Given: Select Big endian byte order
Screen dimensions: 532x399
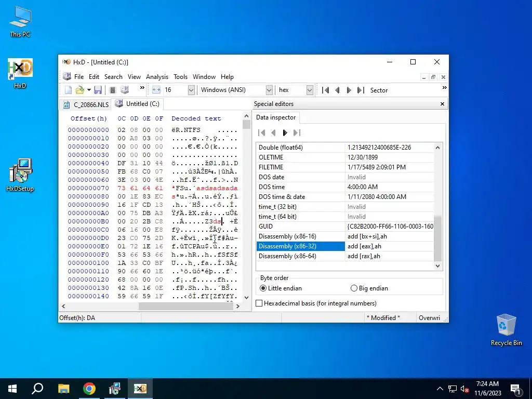Looking at the screenshot, I should click(x=369, y=288).
